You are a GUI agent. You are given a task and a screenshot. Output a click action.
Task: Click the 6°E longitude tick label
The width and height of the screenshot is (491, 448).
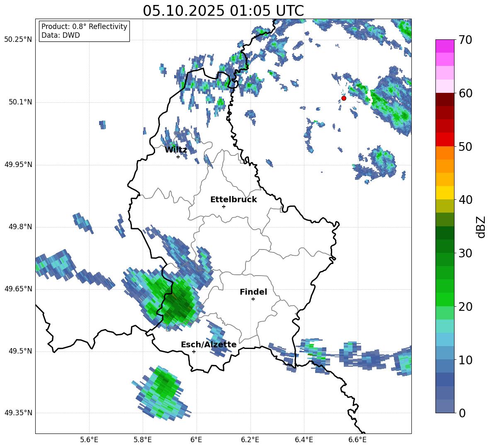tap(196, 440)
